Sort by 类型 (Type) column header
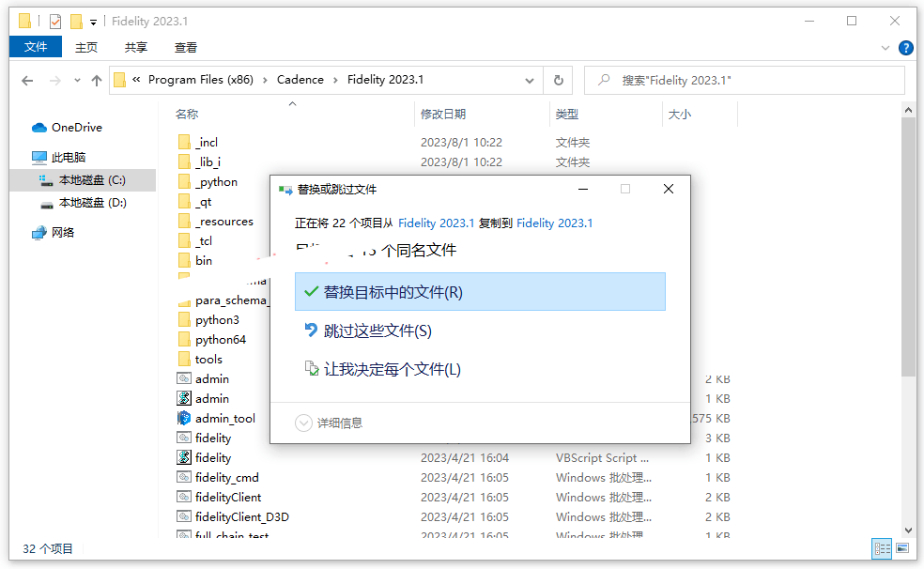The image size is (924, 569). (x=567, y=115)
